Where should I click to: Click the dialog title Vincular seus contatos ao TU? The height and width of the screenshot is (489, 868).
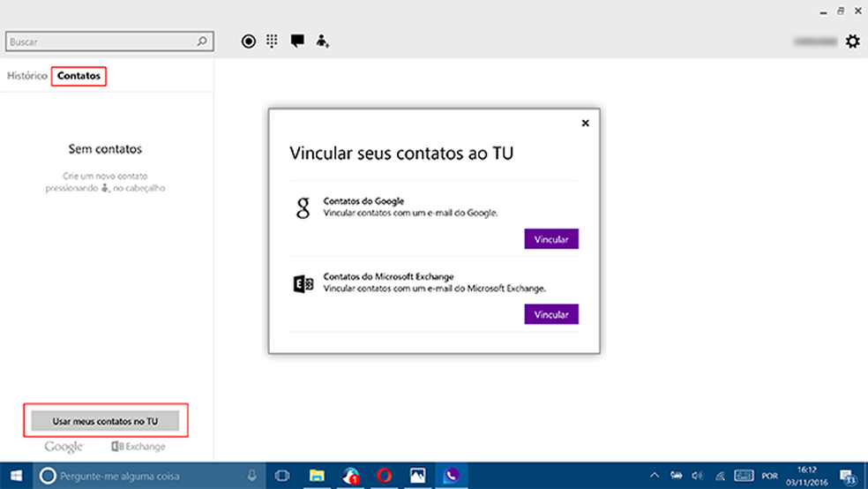click(x=401, y=153)
